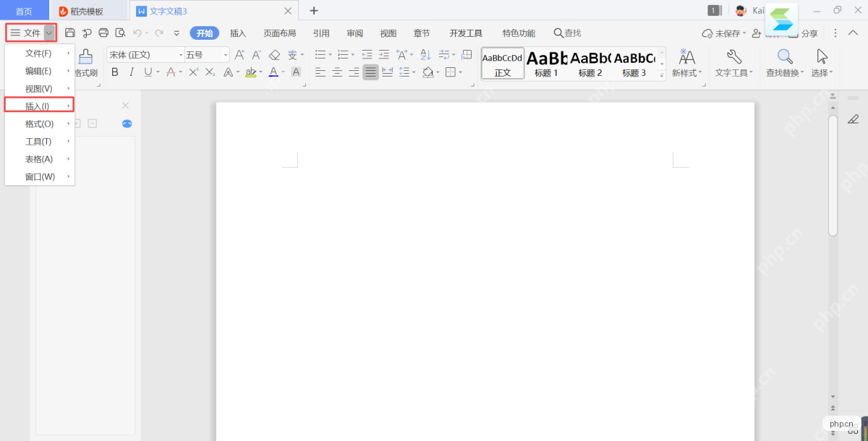Open the font color picker arrow
868x441 pixels.
point(284,72)
